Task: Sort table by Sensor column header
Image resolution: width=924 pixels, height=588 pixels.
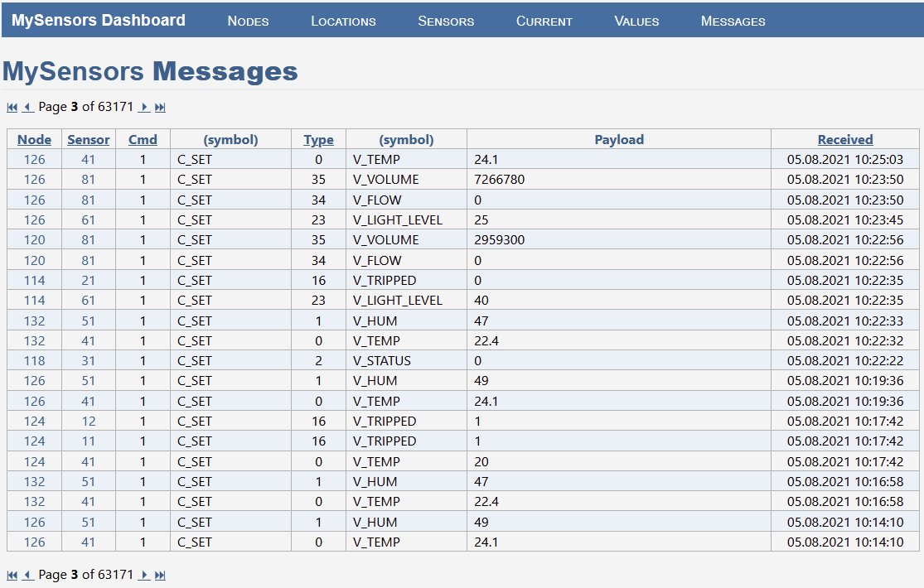Action: (x=89, y=140)
